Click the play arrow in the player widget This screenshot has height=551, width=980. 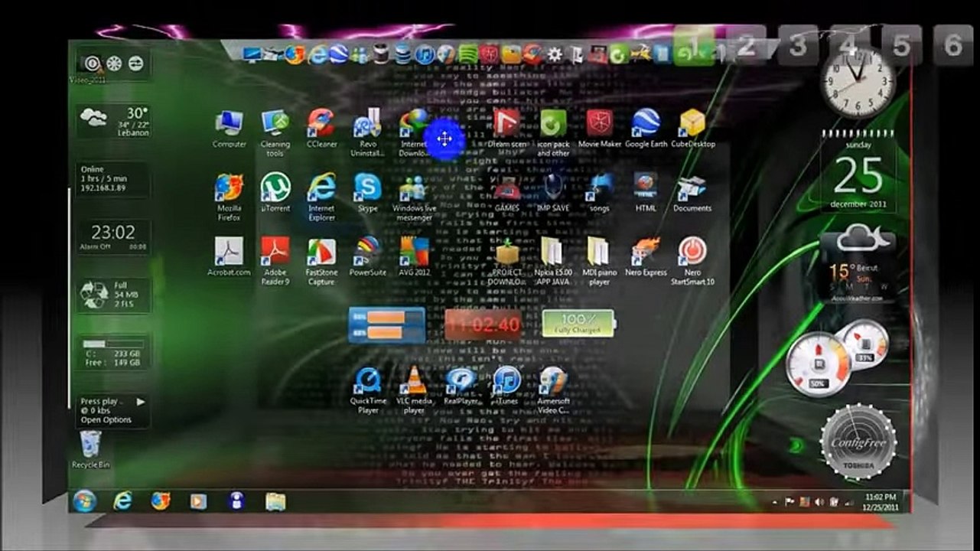pyautogui.click(x=141, y=401)
